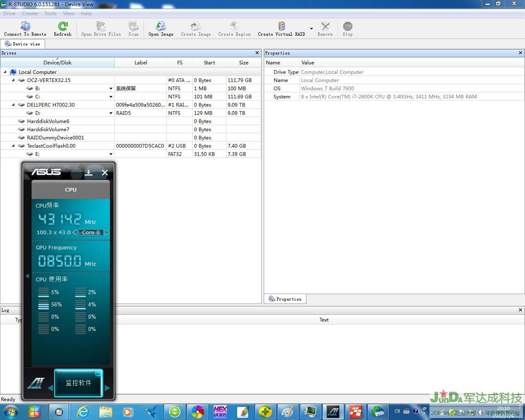Sort by the FS column header
This screenshot has height=420, width=525.
click(180, 62)
